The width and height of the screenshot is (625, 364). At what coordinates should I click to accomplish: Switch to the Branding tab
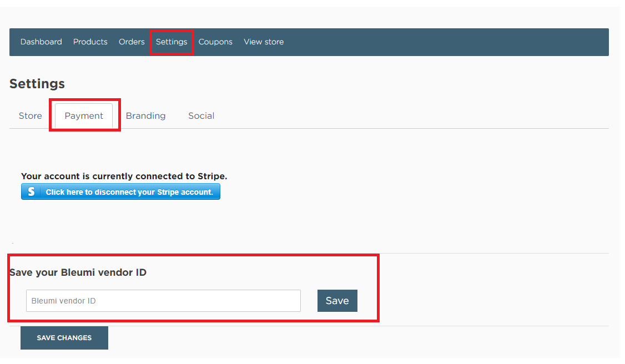tap(145, 116)
